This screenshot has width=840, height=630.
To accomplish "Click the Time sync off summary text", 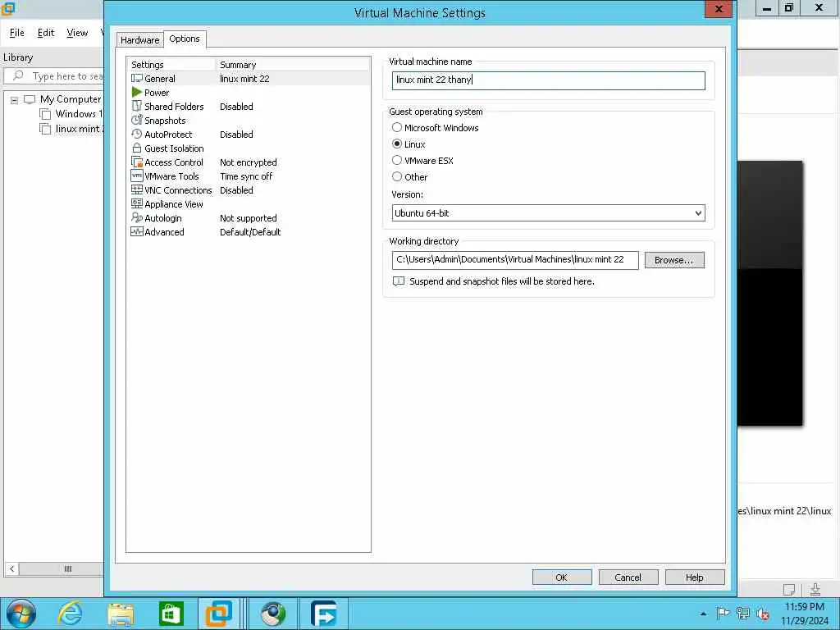I will coord(246,176).
